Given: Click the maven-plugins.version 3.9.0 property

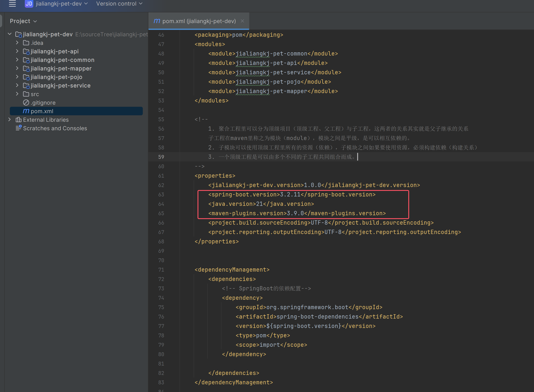Looking at the screenshot, I should coord(297,213).
